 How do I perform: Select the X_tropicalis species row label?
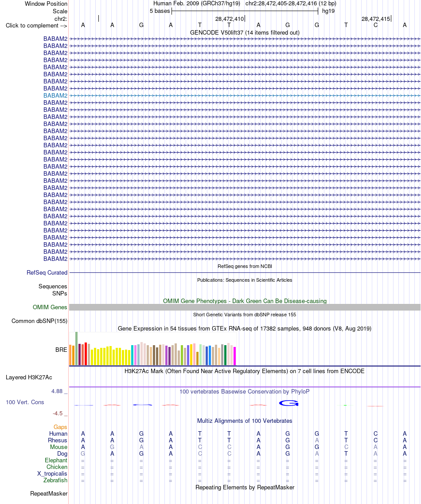point(52,474)
